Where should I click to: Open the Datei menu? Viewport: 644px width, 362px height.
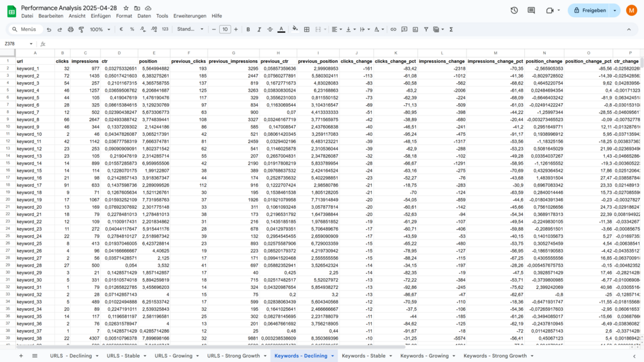[27, 16]
